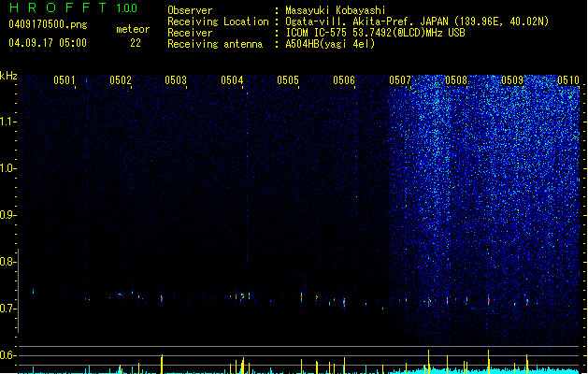Click the 0502 time marker
588x374 pixels.
[121, 80]
